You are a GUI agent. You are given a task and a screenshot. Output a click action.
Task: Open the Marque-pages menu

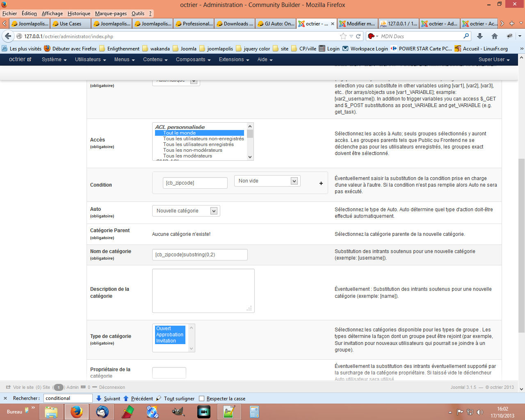[x=111, y=14]
